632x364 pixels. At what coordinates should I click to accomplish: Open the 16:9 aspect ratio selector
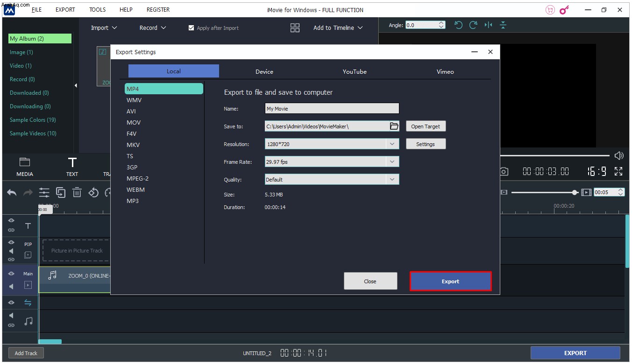coord(597,172)
